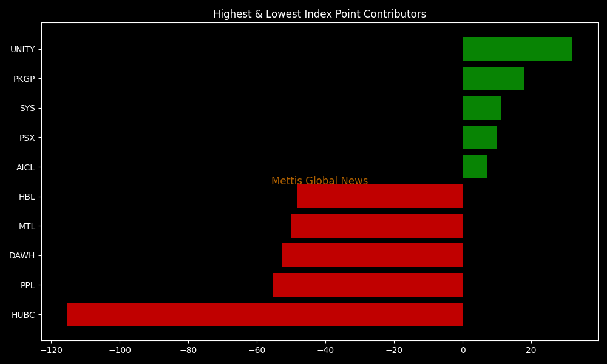The width and height of the screenshot is (607, 364).
Task: Click the red DAWH bar
Action: [x=372, y=255]
